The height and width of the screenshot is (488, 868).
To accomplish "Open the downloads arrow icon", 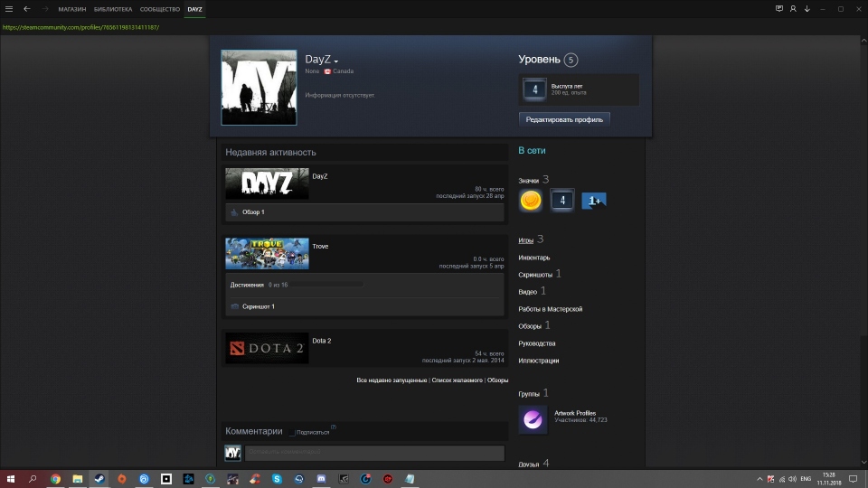I will pos(807,9).
